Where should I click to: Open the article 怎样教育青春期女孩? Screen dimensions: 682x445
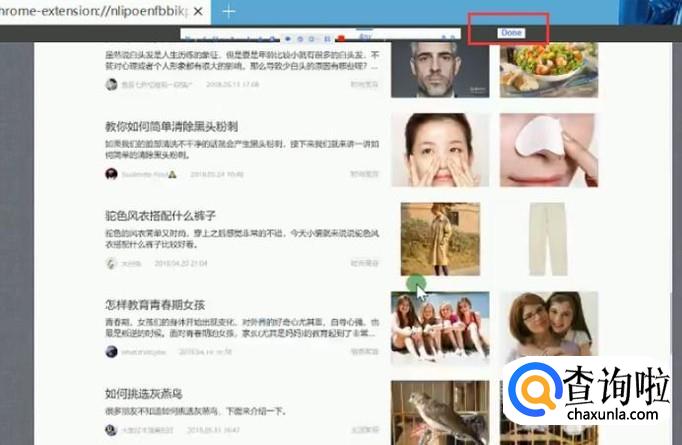point(155,305)
